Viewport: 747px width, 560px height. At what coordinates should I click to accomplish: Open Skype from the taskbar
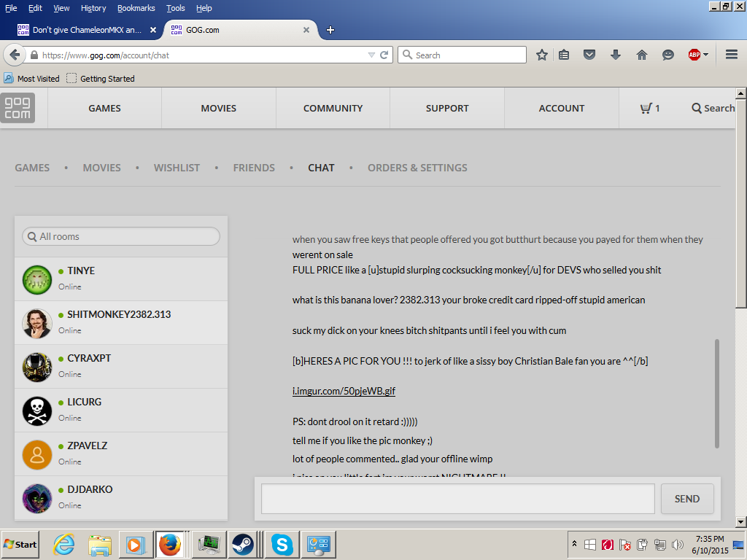pos(282,544)
